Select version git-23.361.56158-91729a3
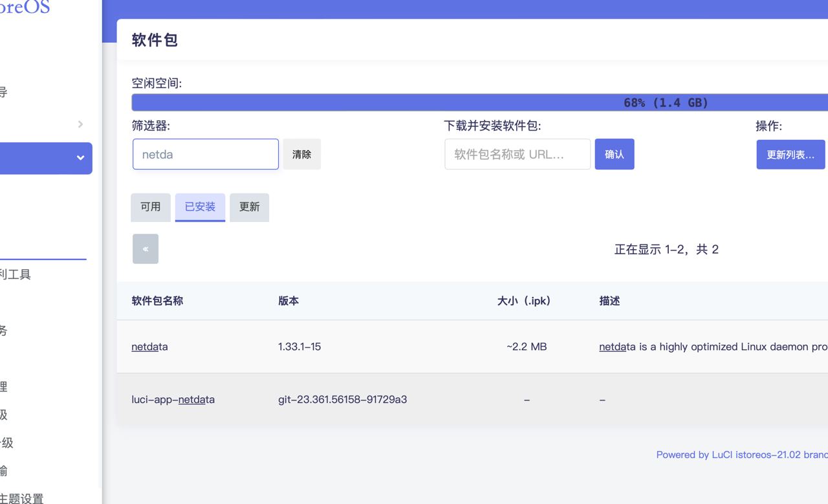This screenshot has width=828, height=504. (x=343, y=399)
